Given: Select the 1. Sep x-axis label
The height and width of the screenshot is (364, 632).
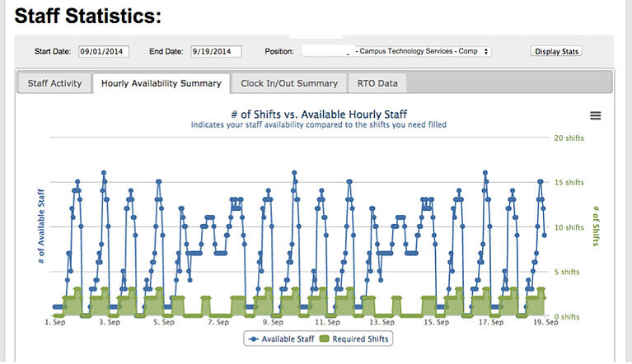Looking at the screenshot, I should point(55,323).
